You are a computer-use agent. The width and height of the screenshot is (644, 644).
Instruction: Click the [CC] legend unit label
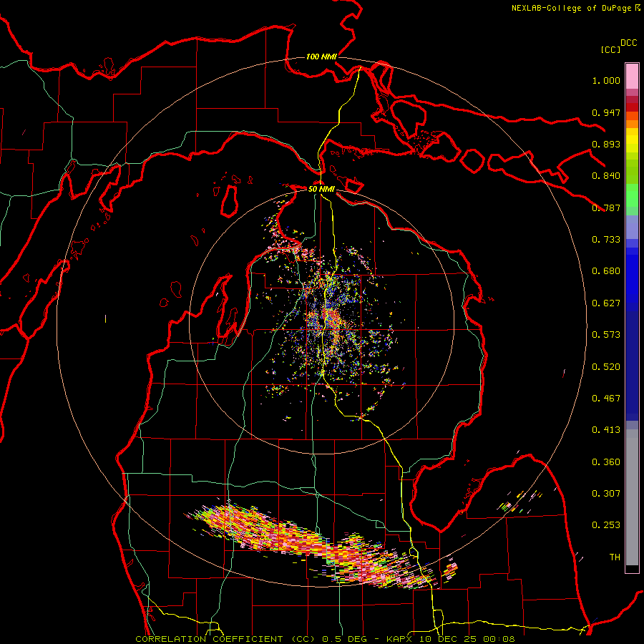(610, 49)
